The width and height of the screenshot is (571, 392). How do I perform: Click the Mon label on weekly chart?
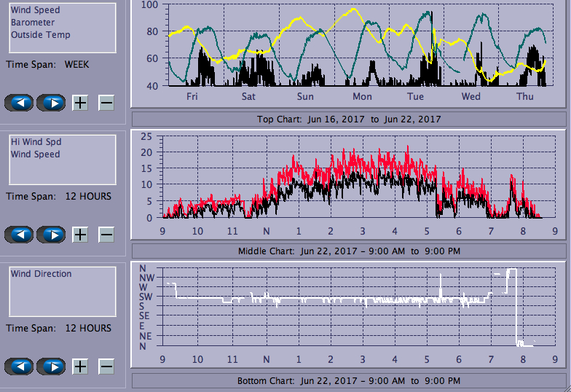click(362, 96)
